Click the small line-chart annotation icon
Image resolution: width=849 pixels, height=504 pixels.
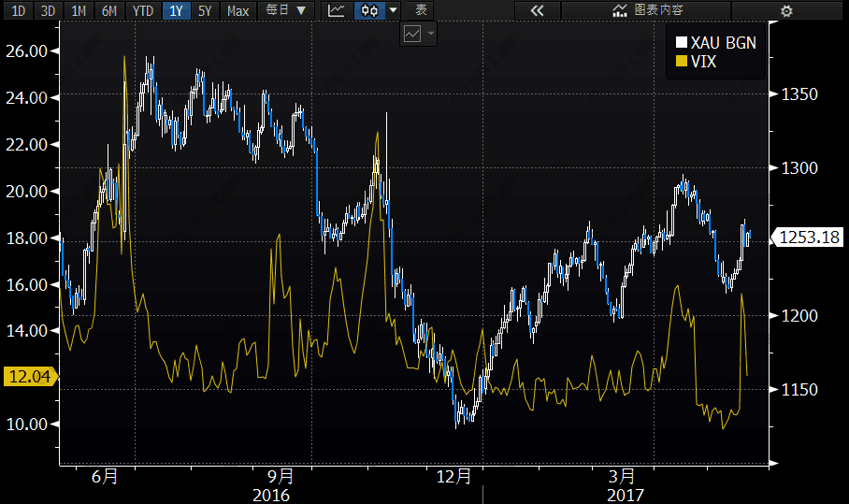412,34
